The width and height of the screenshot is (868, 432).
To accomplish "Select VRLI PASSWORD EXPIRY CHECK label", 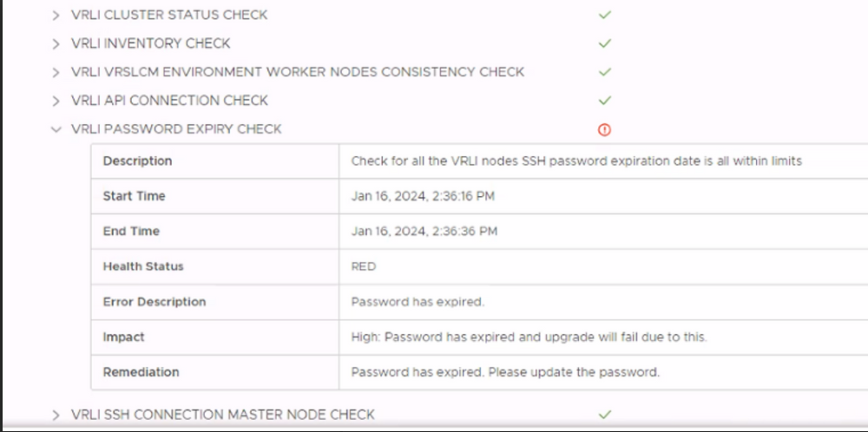I will pos(176,129).
